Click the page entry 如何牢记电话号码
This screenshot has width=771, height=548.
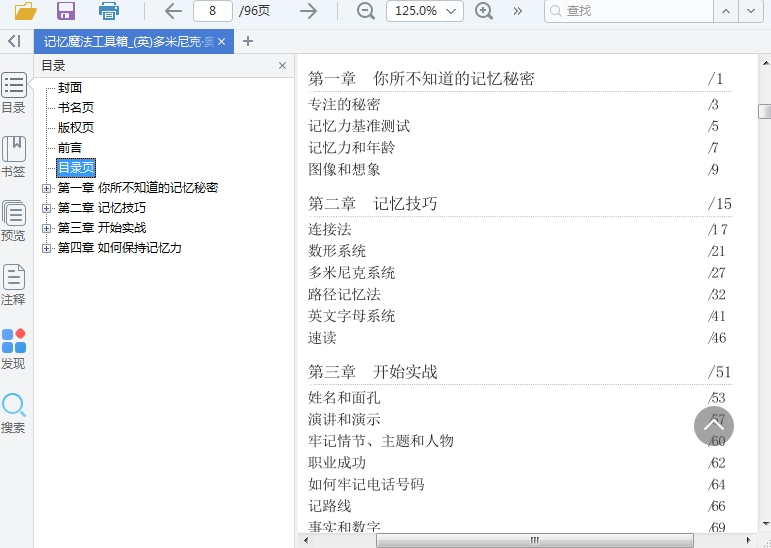[366, 484]
